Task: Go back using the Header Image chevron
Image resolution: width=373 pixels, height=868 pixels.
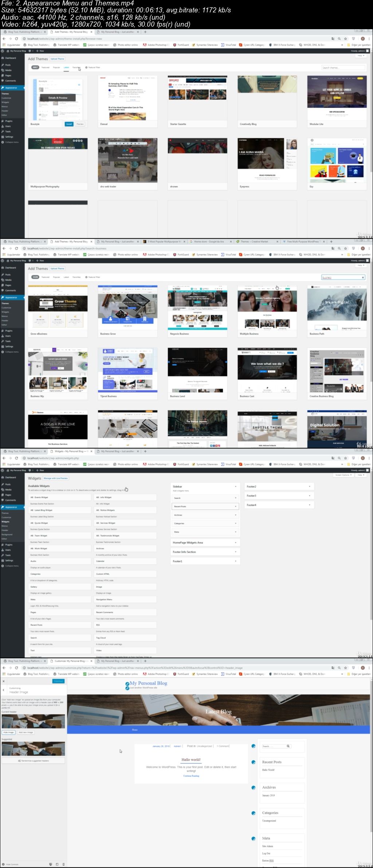Action: (x=4, y=690)
